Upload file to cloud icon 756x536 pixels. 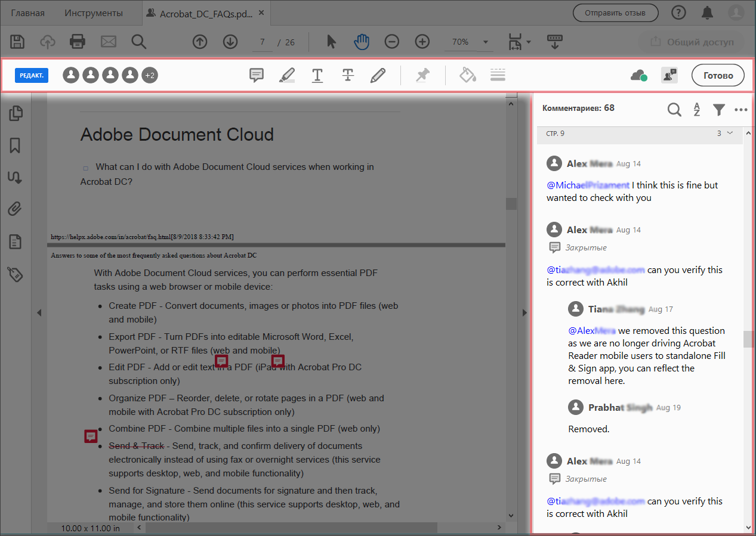coord(47,42)
